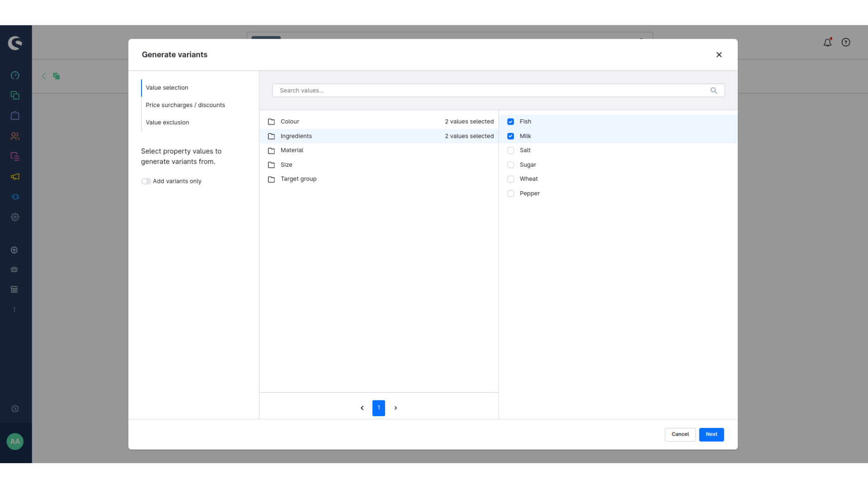Click the search magnifier icon in values search
This screenshot has width=868, height=488.
point(714,90)
